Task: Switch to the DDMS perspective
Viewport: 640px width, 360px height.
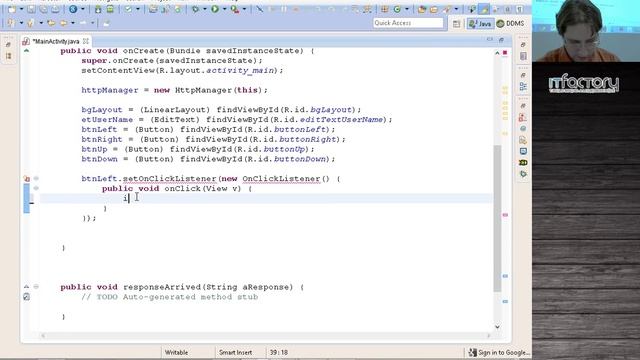Action: coord(510,24)
